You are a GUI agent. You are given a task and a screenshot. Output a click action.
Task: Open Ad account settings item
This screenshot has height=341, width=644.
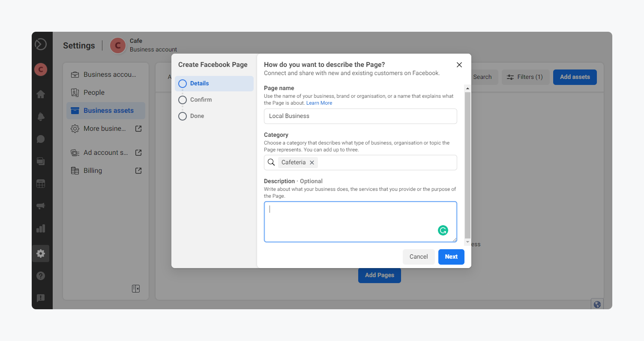click(106, 153)
